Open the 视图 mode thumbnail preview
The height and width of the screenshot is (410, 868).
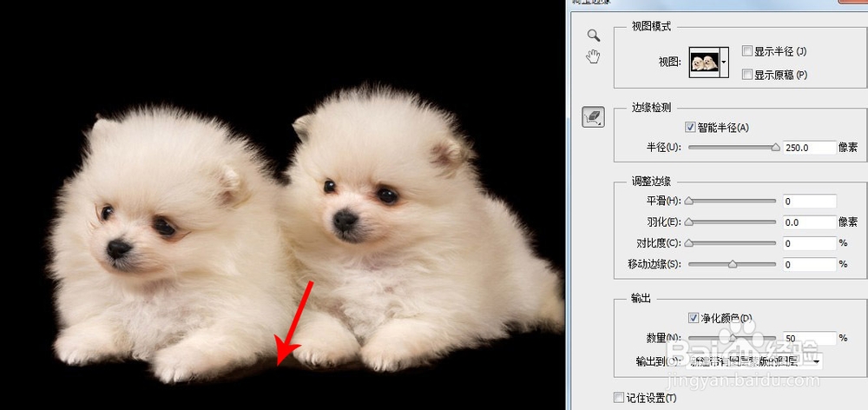tap(704, 62)
